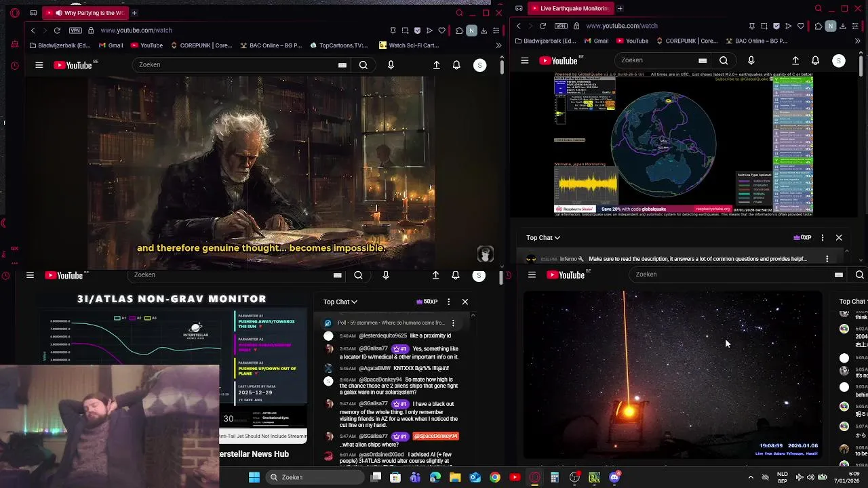Screen dimensions: 868x488
Task: Open File Explorer from taskbar
Action: point(455,477)
